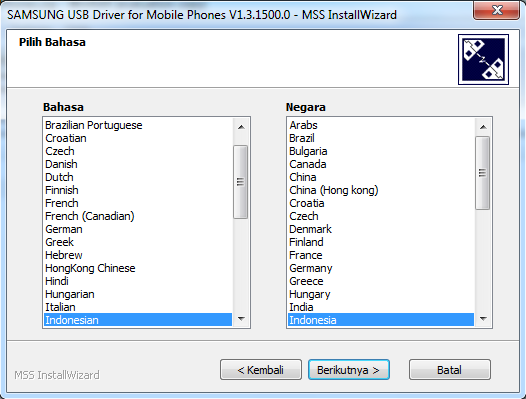Select China (Hong kong) country
Screen dimensions: 526x399
tap(381, 190)
